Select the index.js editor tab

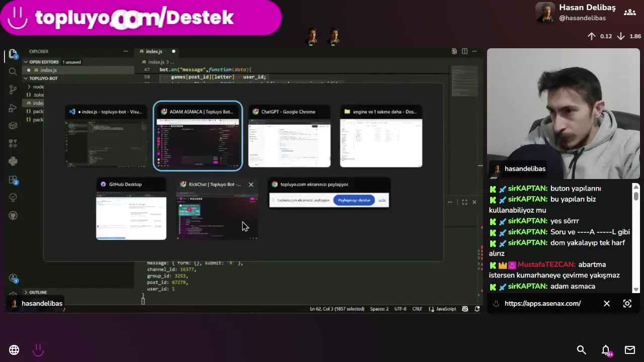click(157, 51)
